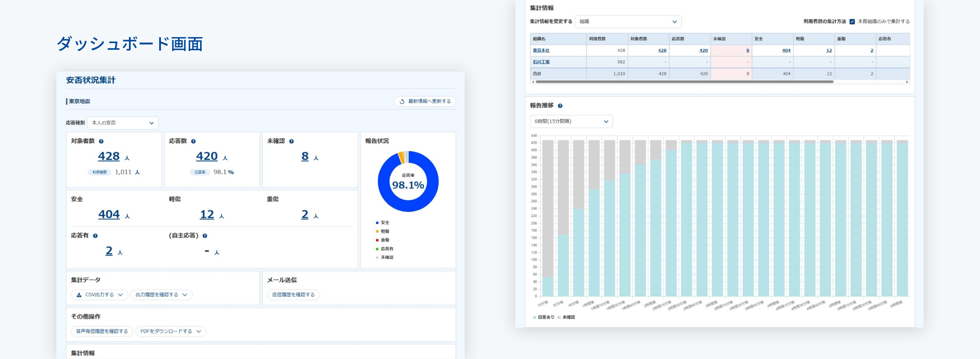Click the 安全 blue legend swatch of the donut chart

pyautogui.click(x=377, y=223)
